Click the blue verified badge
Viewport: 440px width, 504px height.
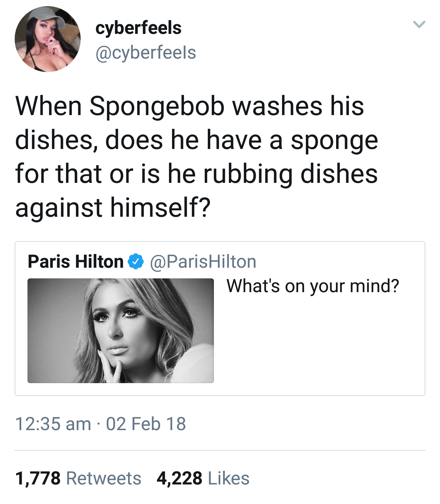[136, 262]
